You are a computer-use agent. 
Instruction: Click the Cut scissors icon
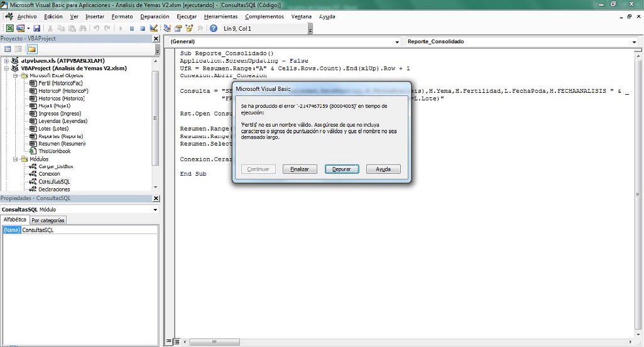point(50,28)
